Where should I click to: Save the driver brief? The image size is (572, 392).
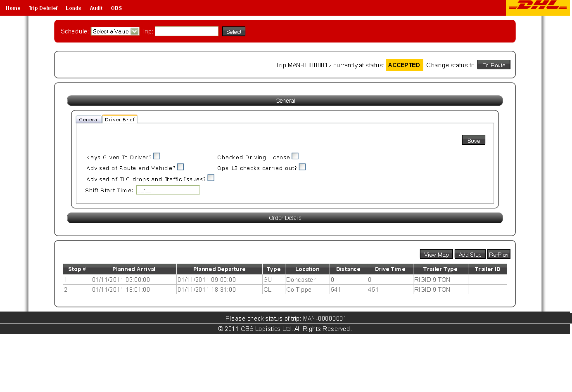(x=474, y=140)
